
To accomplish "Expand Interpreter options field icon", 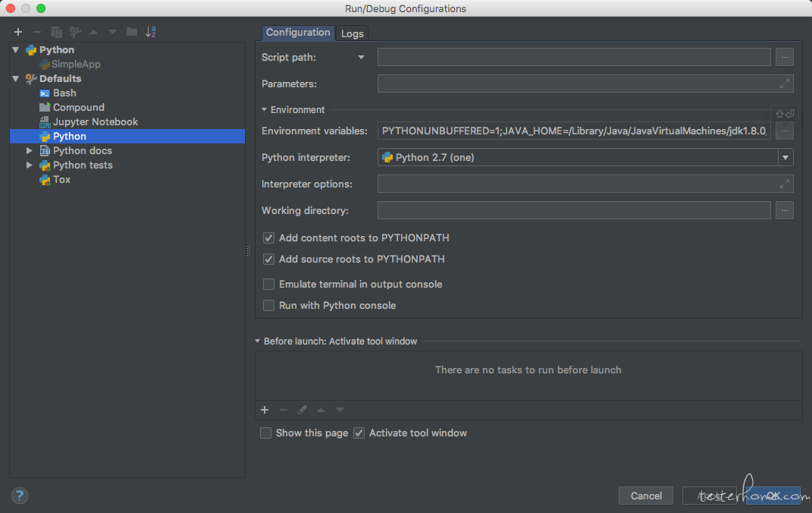I will pos(785,184).
